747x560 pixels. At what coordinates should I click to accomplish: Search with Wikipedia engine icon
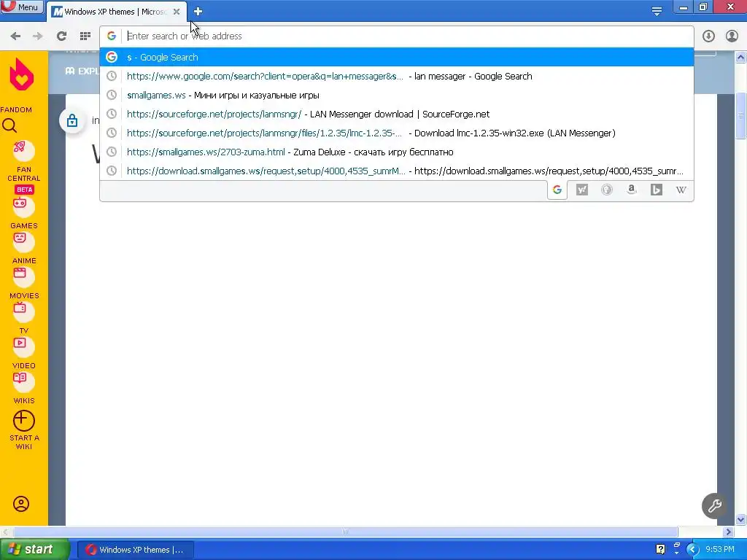pos(681,190)
